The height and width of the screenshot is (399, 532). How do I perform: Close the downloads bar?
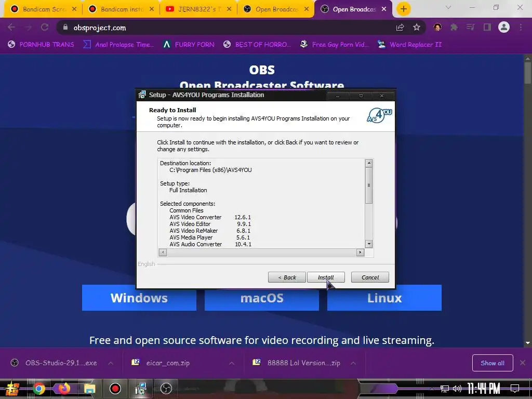point(523,363)
